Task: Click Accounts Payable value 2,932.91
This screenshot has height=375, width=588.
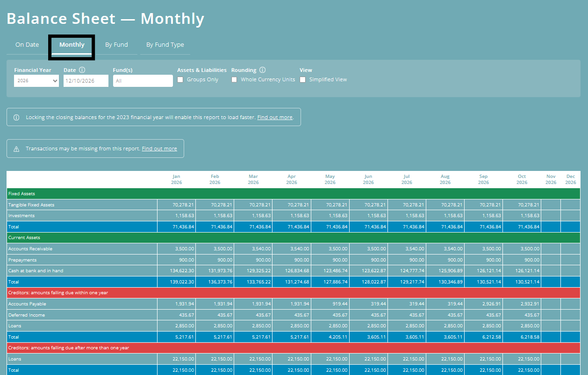Action: [530, 304]
